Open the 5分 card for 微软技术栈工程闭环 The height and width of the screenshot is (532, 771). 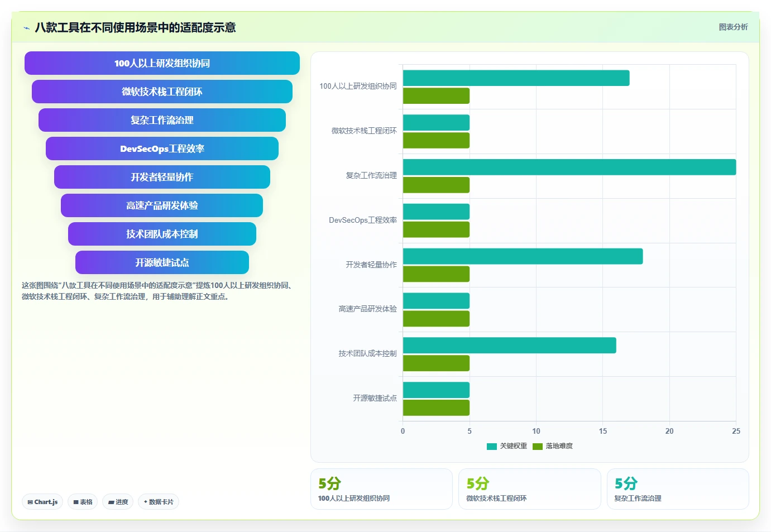click(529, 489)
